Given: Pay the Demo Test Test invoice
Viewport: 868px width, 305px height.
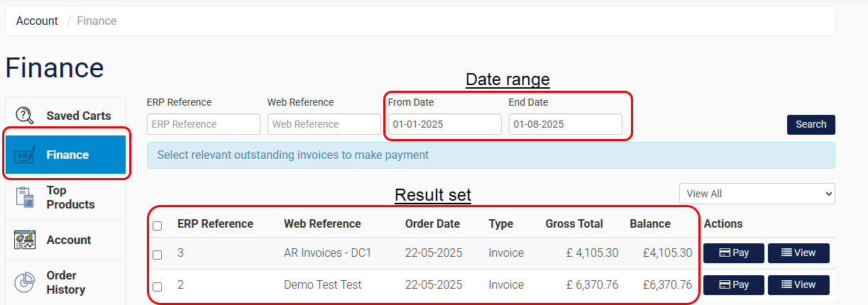Looking at the screenshot, I should point(733,285).
